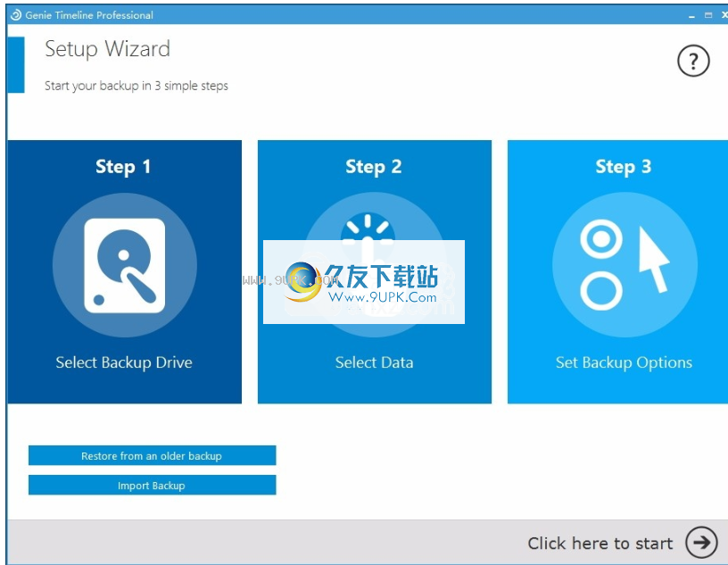Click the 'Click here to start' text
This screenshot has height=565, width=728.
coord(600,544)
